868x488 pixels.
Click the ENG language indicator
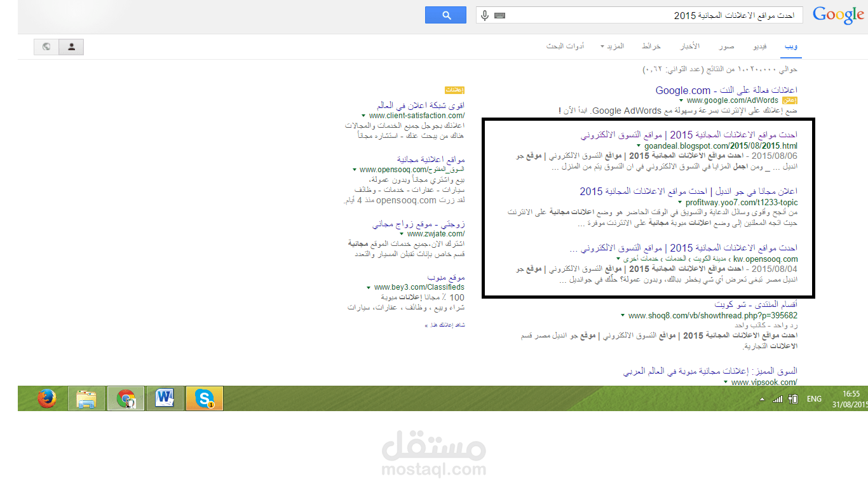point(814,399)
